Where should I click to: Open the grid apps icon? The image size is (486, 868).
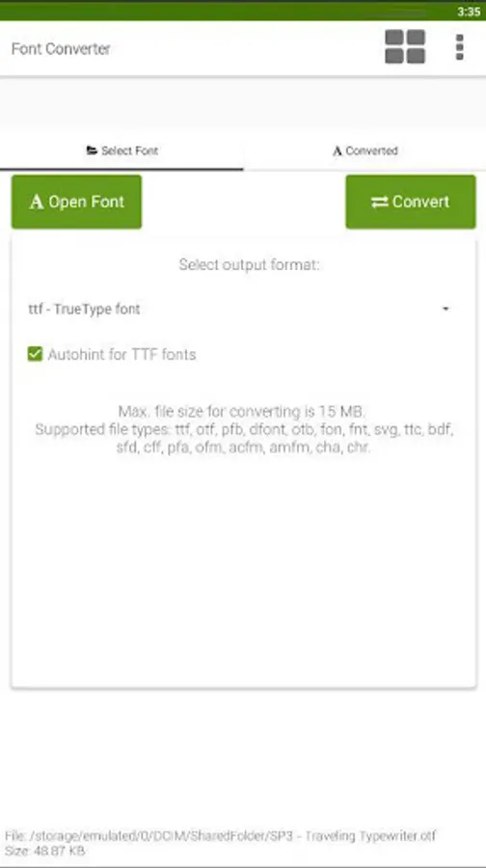tap(405, 47)
